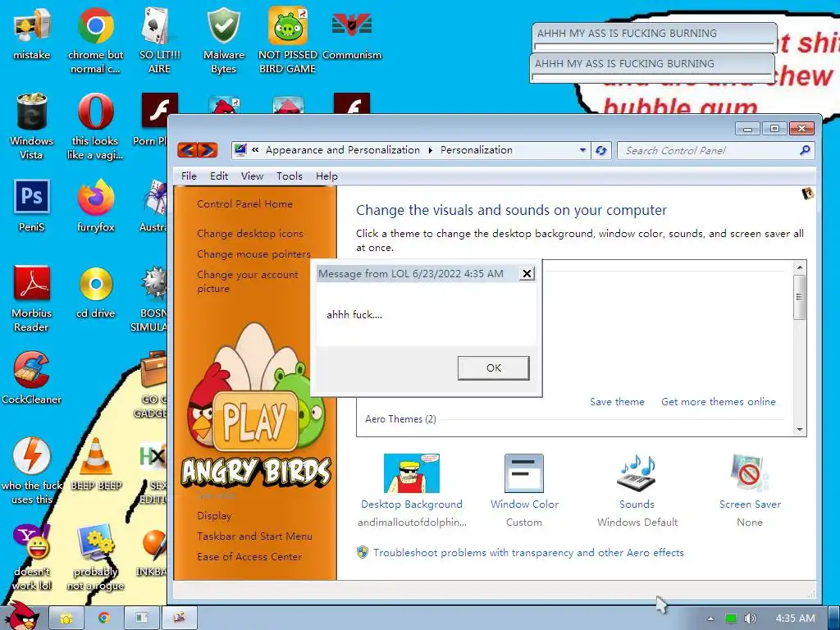Open the Opera 'this looks like a vagi...' icon

pyautogui.click(x=95, y=126)
